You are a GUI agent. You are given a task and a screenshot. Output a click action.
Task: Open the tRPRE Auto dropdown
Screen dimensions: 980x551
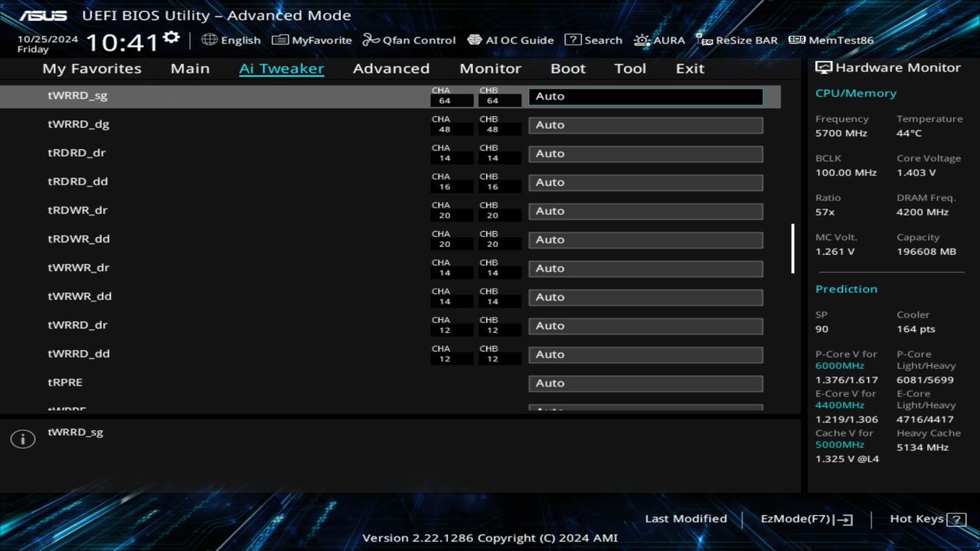(645, 383)
